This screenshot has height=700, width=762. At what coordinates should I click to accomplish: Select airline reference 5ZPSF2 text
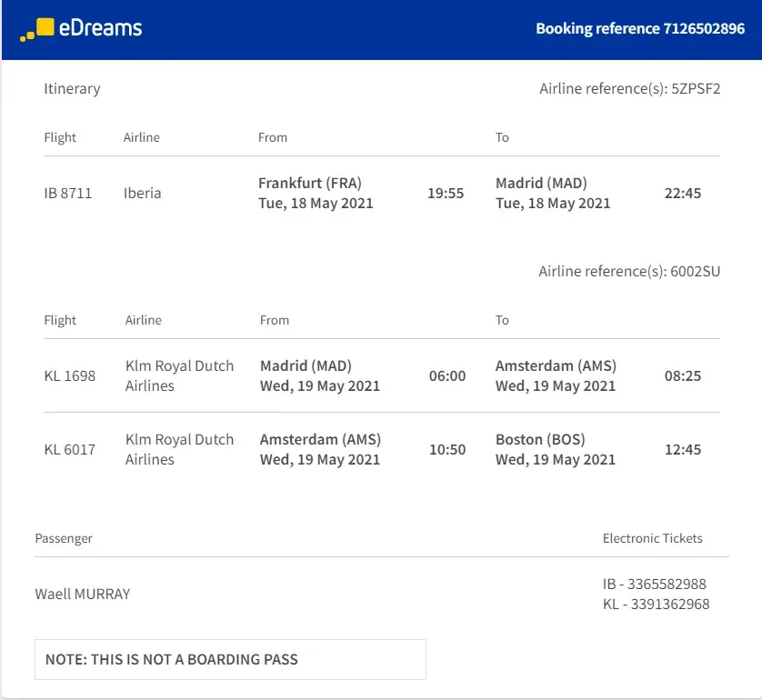tap(696, 89)
